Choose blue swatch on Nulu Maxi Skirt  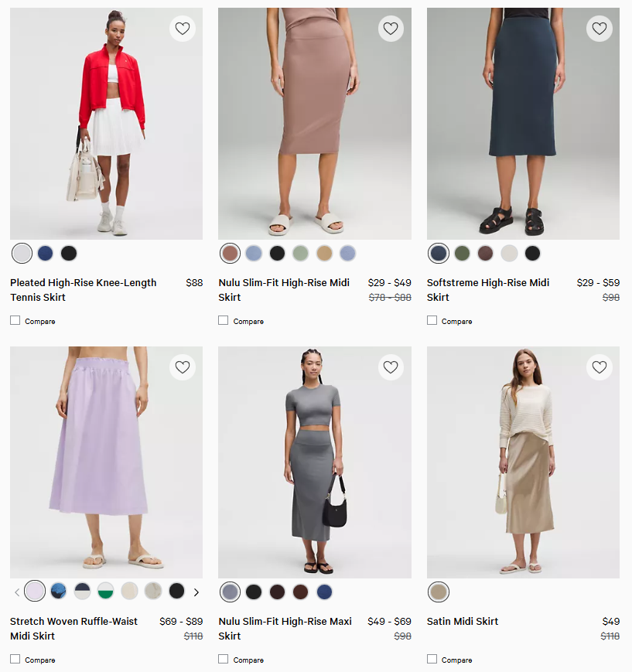click(x=324, y=592)
